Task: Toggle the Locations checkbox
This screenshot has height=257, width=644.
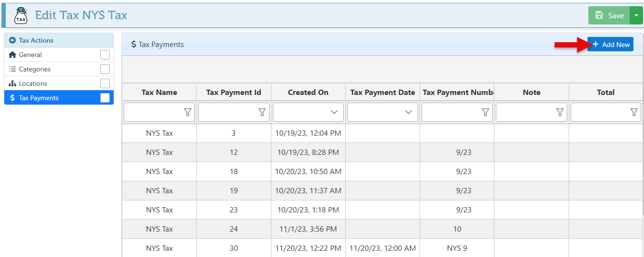Action: [105, 83]
